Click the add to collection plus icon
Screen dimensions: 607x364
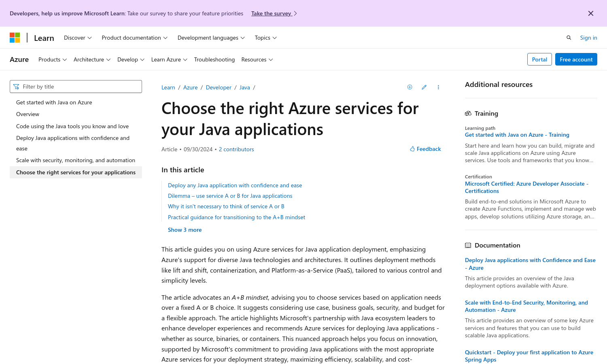tap(410, 87)
